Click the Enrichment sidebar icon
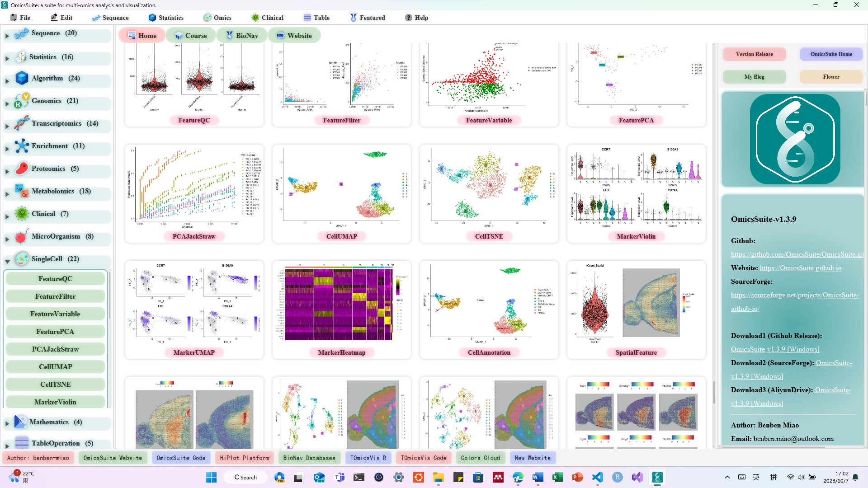Screen dimensions: 868x488 21,146
